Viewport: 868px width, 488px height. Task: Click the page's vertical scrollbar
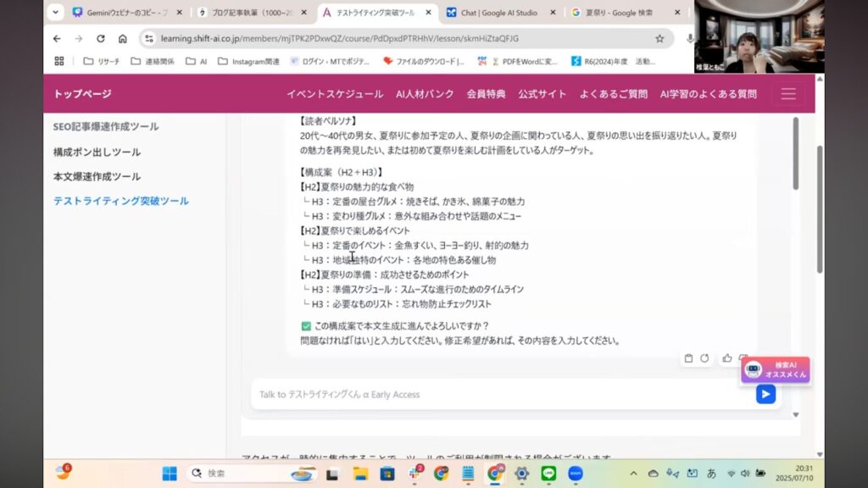(819, 212)
